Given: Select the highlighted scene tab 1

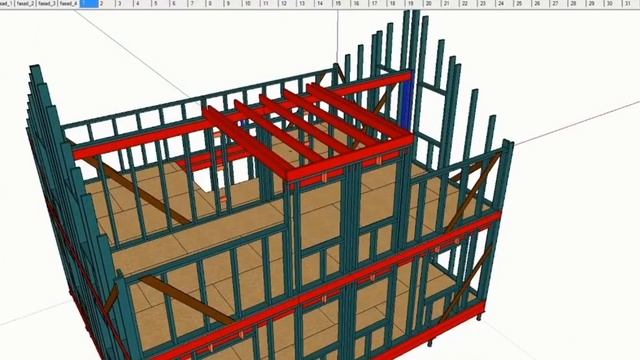Looking at the screenshot, I should pyautogui.click(x=89, y=4).
